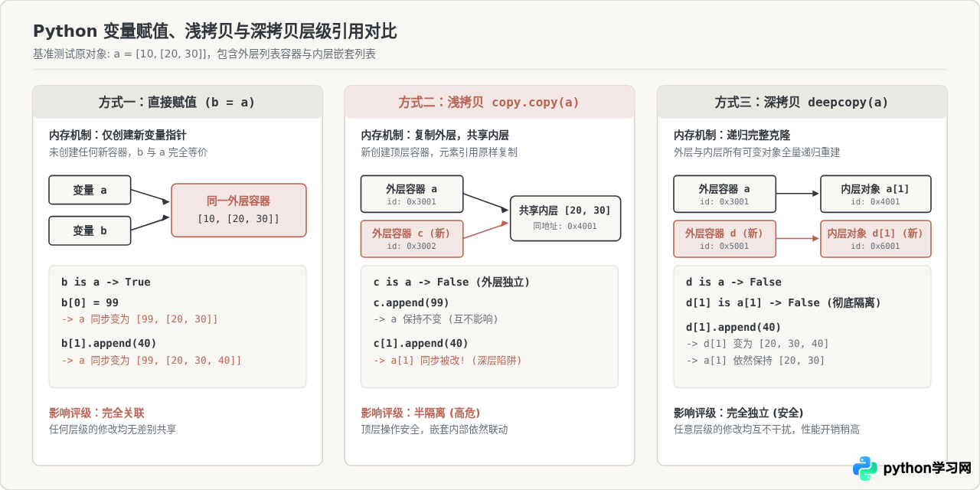Click the code line "c is a -> False (外层独立)"
The height and width of the screenshot is (490, 980).
(452, 282)
